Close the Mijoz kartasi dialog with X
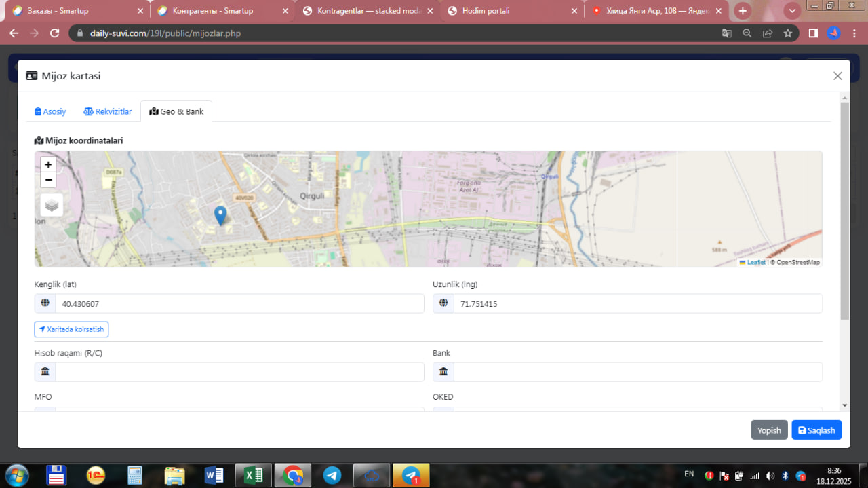The width and height of the screenshot is (868, 488). pos(837,76)
